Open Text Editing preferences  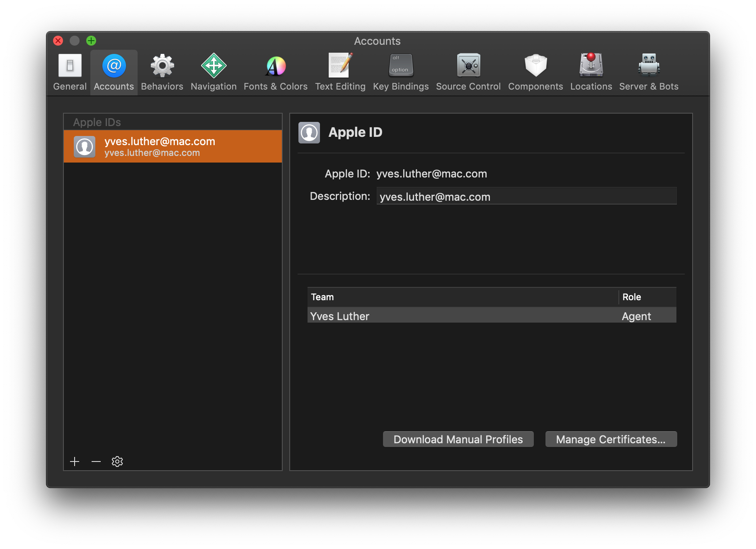pos(340,73)
